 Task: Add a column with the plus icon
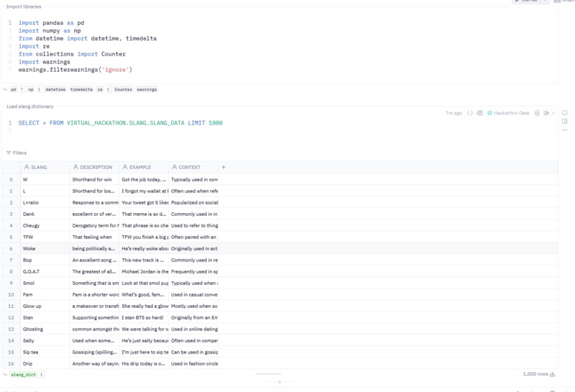(223, 167)
